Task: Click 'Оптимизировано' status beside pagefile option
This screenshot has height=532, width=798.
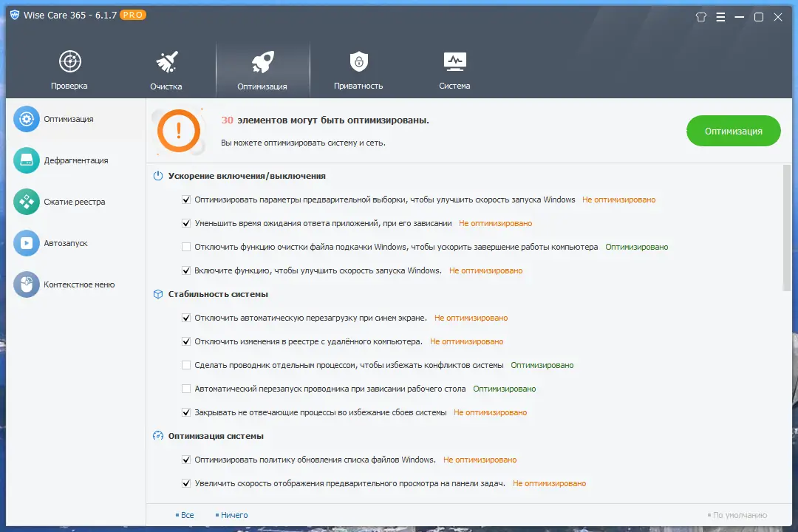Action: [x=637, y=247]
